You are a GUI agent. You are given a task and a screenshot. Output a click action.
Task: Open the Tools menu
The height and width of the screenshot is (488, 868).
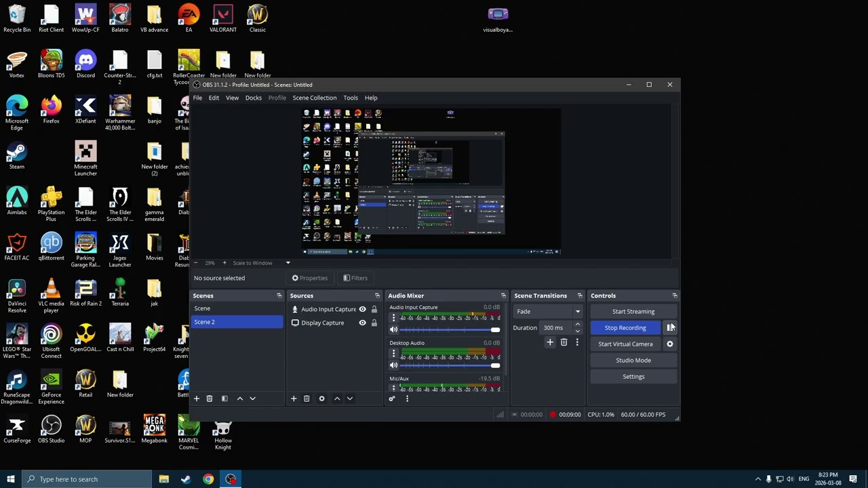pos(351,98)
